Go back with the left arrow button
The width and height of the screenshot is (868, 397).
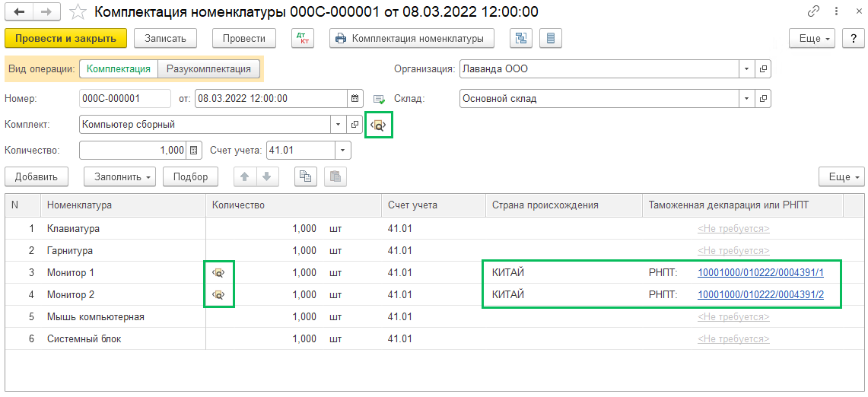click(x=18, y=11)
